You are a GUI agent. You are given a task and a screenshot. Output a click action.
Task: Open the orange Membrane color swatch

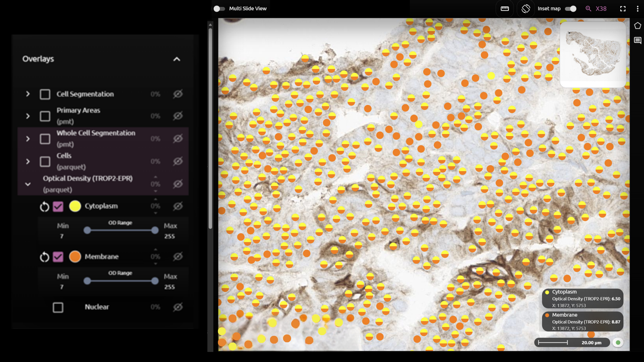click(75, 257)
